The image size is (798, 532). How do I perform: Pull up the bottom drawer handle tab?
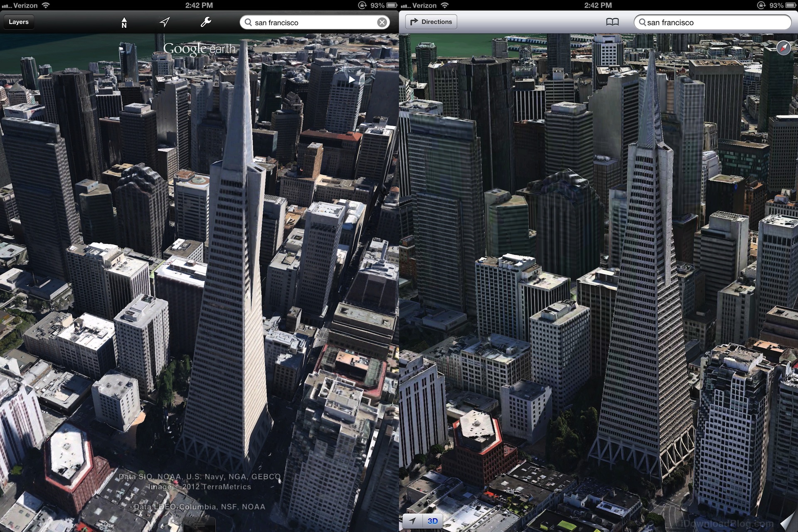click(x=199, y=525)
